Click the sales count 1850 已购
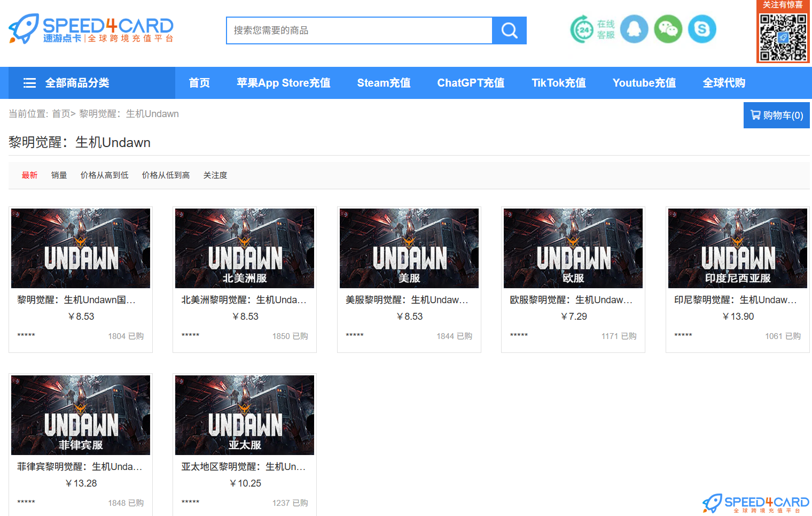 click(290, 336)
